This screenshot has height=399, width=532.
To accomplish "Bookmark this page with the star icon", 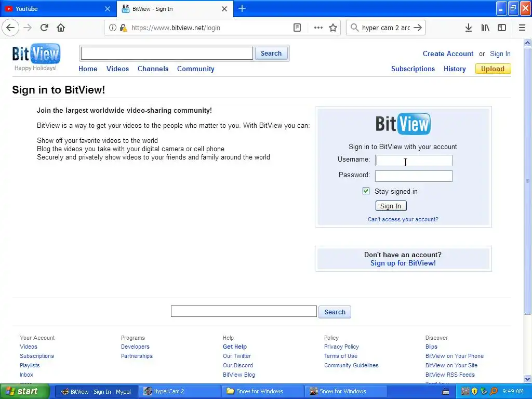I will (x=333, y=28).
